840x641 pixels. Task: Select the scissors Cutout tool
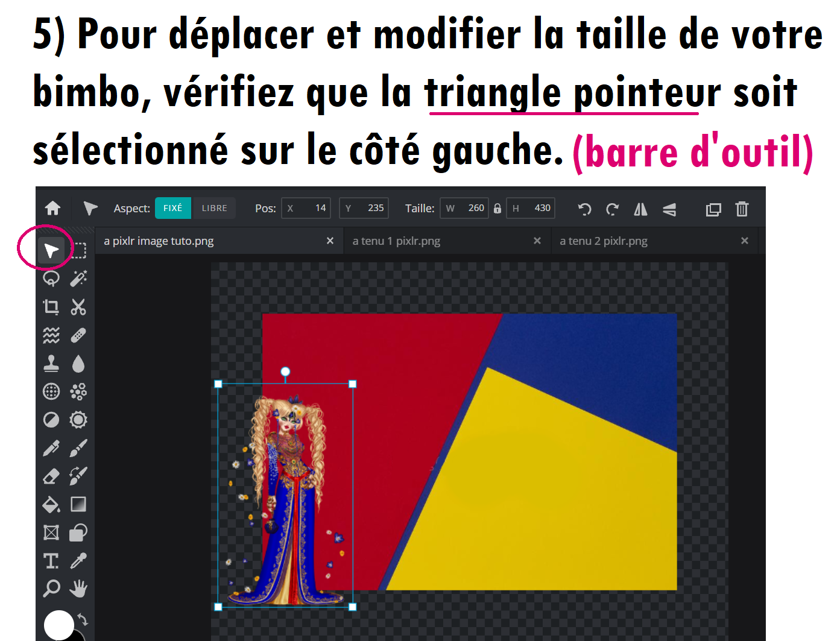[78, 307]
